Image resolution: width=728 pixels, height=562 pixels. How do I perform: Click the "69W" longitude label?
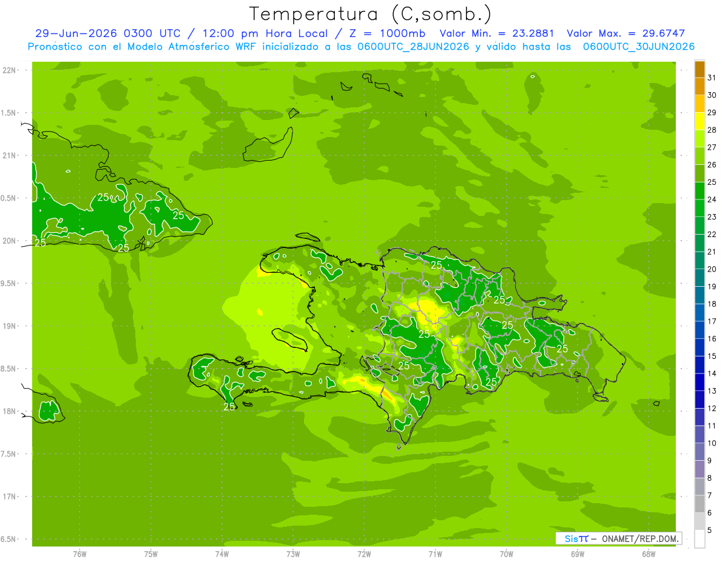click(578, 554)
